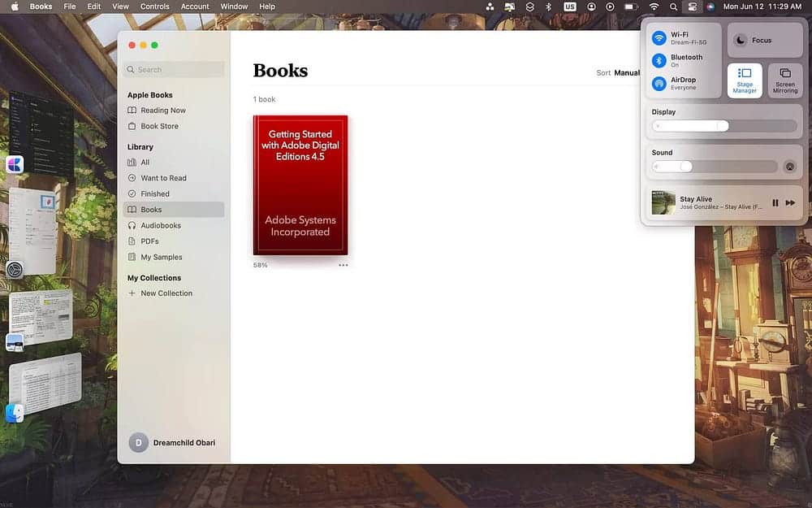Viewport: 812px width, 508px height.
Task: Open the Finished books list
Action: pos(154,193)
